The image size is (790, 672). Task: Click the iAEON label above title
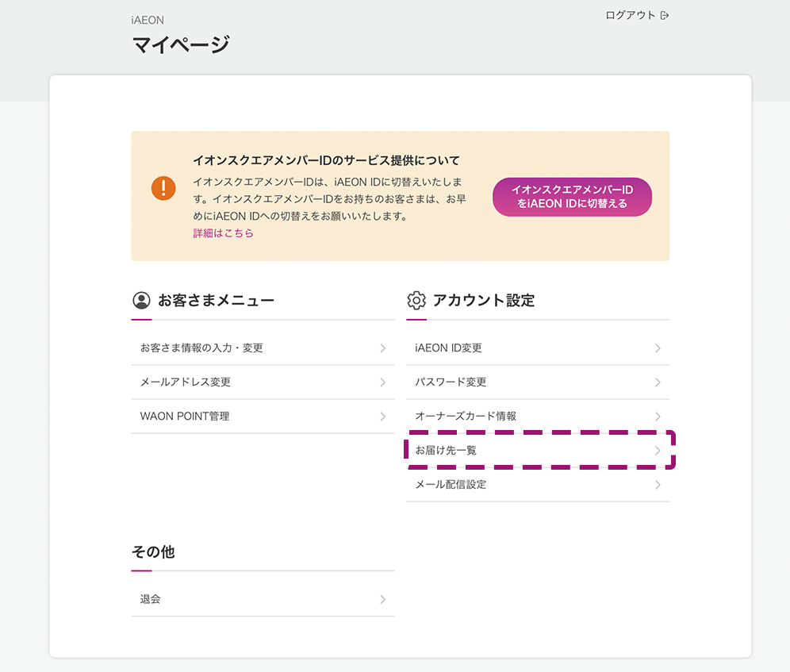148,20
